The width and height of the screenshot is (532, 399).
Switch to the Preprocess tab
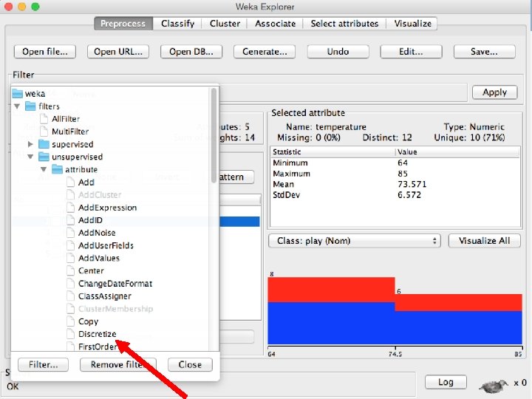pyautogui.click(x=123, y=24)
